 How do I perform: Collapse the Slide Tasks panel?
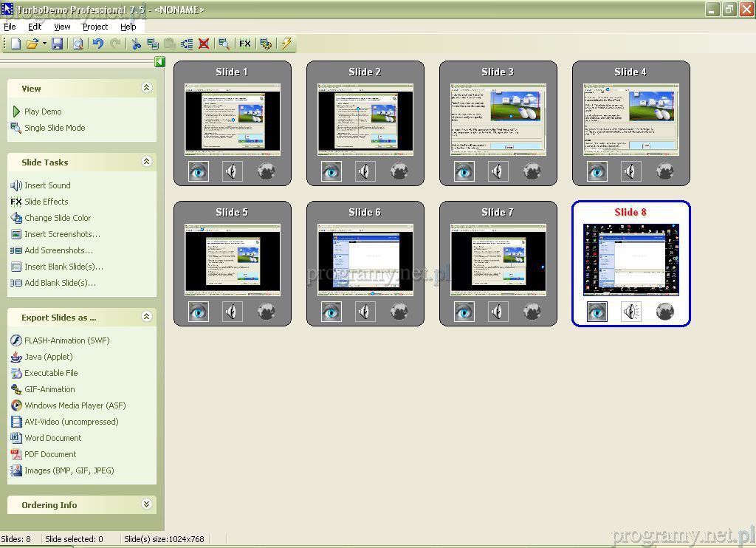click(x=146, y=162)
